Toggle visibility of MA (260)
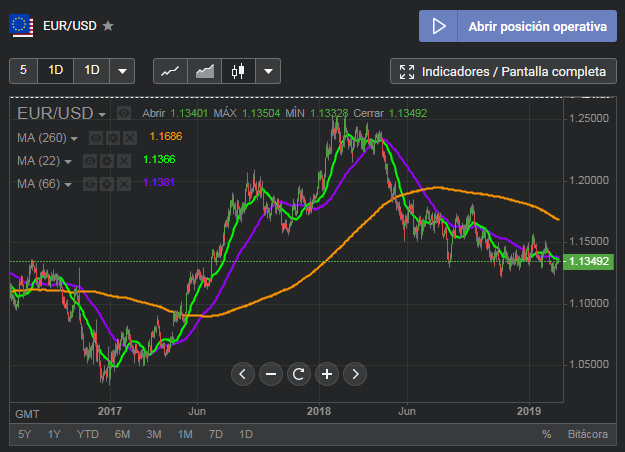 96,138
